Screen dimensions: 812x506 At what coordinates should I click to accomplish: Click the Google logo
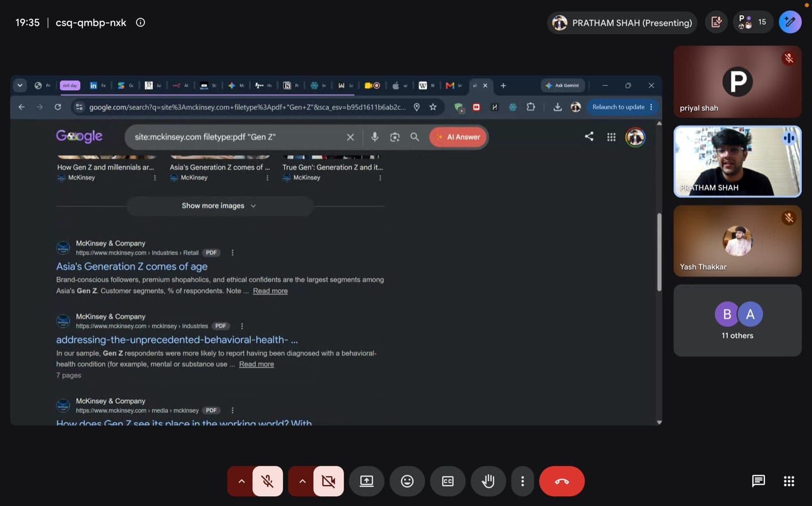click(79, 136)
